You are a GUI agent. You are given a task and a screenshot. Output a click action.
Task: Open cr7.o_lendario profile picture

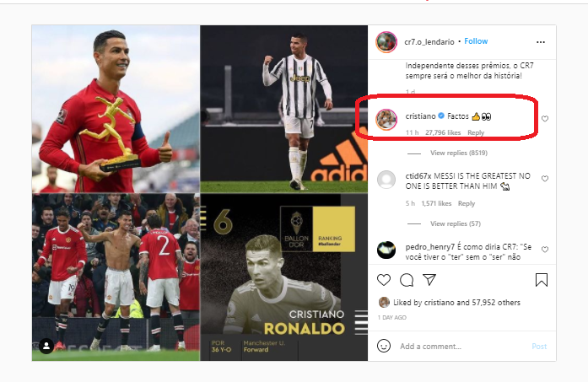[386, 42]
